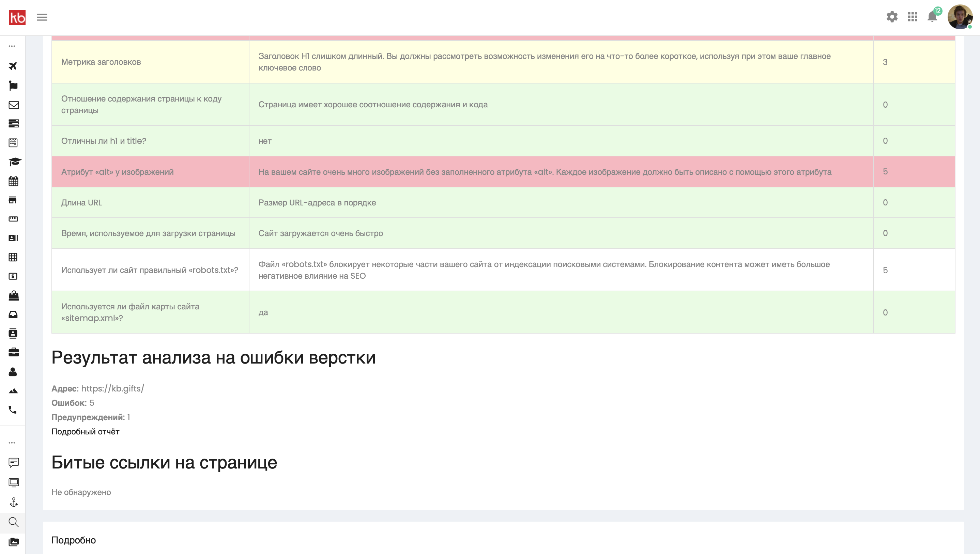Open the graduation cap icon
980x554 pixels.
(14, 162)
